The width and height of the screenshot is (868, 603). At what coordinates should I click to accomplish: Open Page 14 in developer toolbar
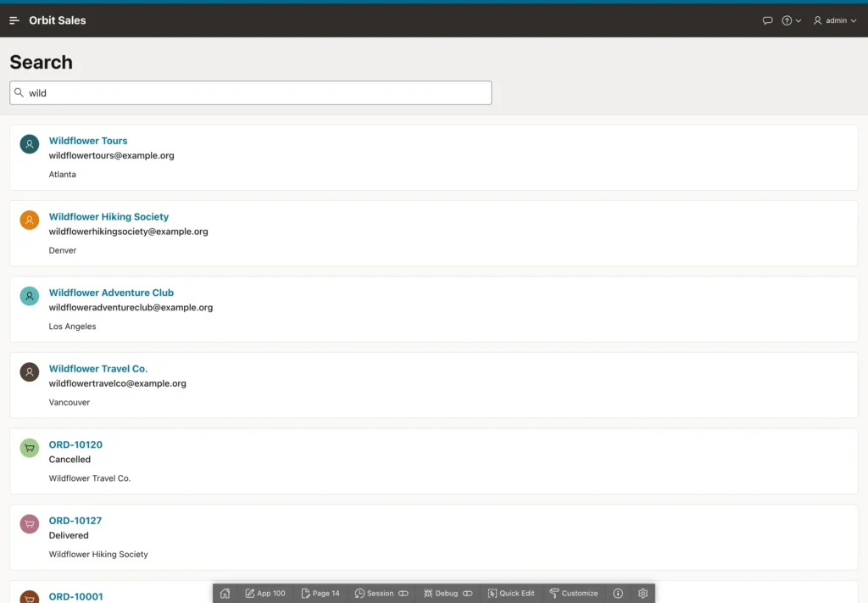320,593
